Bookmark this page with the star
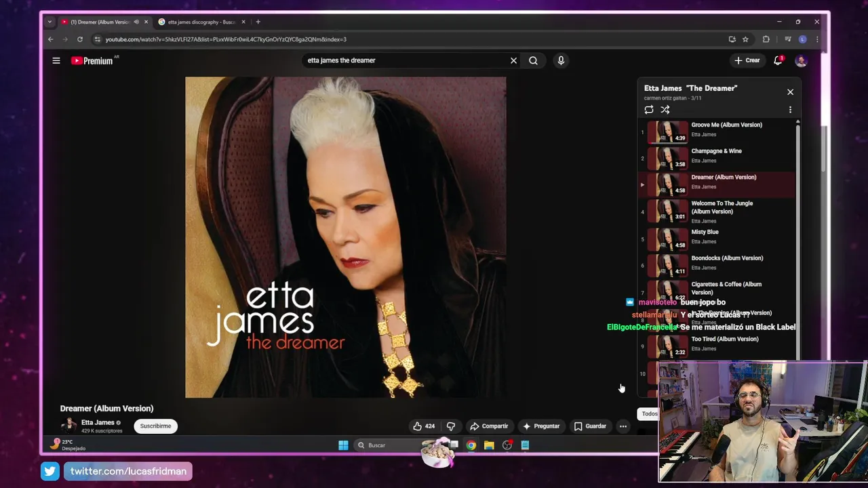868x488 pixels. tap(745, 39)
